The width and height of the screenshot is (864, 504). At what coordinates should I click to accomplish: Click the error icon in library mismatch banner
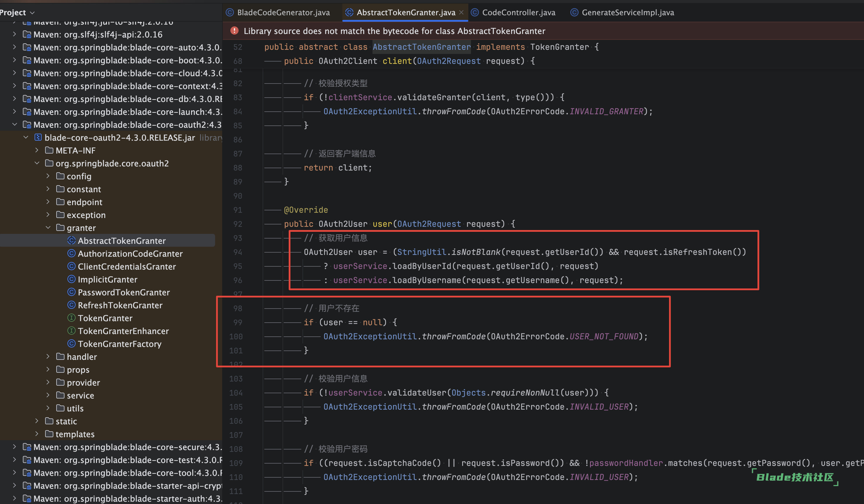point(234,31)
